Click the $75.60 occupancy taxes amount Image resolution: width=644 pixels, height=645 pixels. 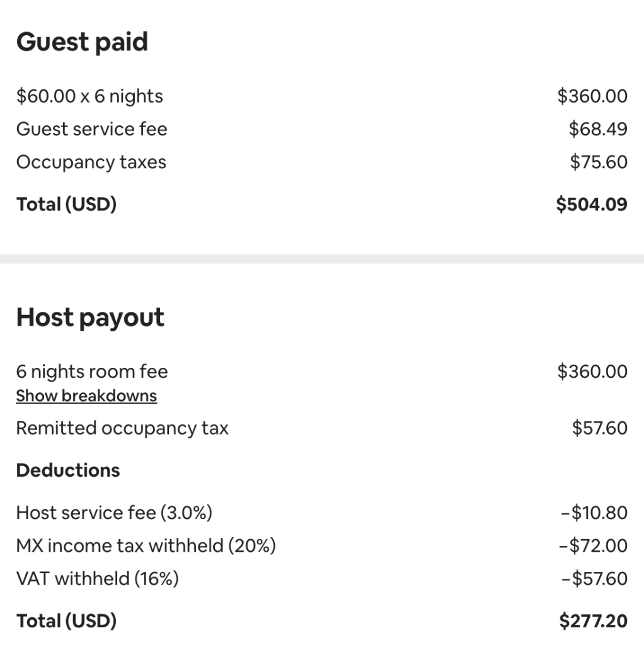pos(599,162)
